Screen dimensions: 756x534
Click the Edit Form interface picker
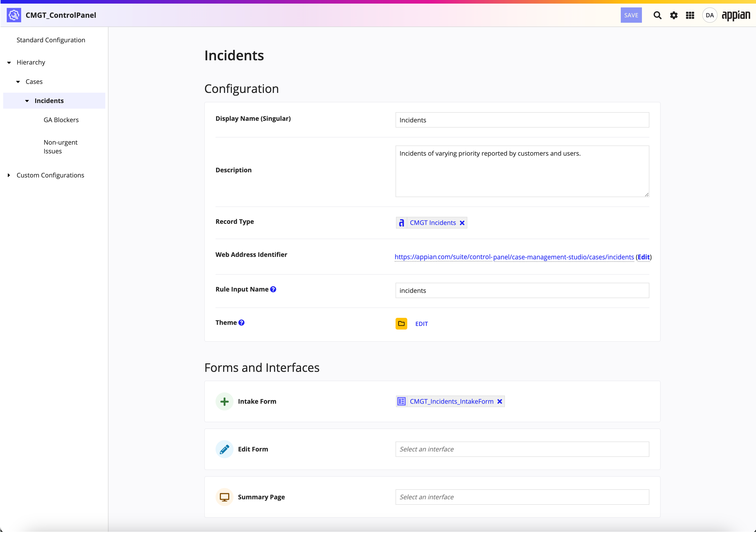click(522, 449)
